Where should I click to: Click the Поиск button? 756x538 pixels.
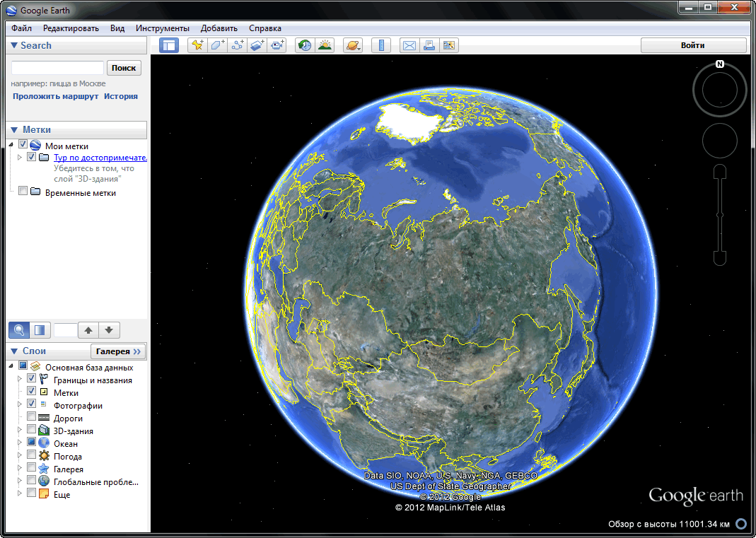124,68
